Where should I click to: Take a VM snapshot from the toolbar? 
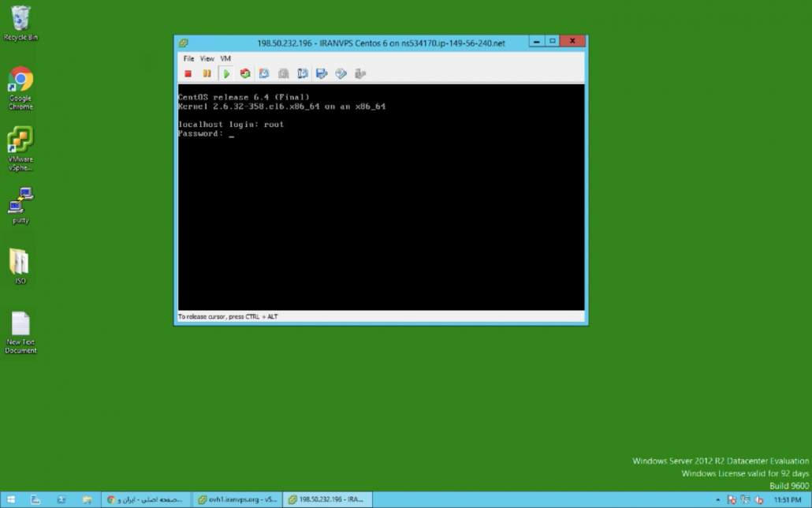pos(264,73)
